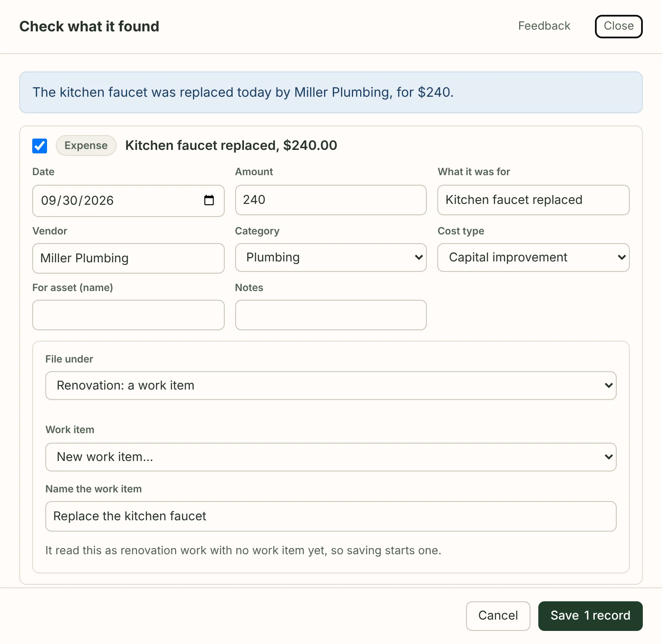This screenshot has width=662, height=644.
Task: Click the empty Notes field
Action: click(x=331, y=315)
